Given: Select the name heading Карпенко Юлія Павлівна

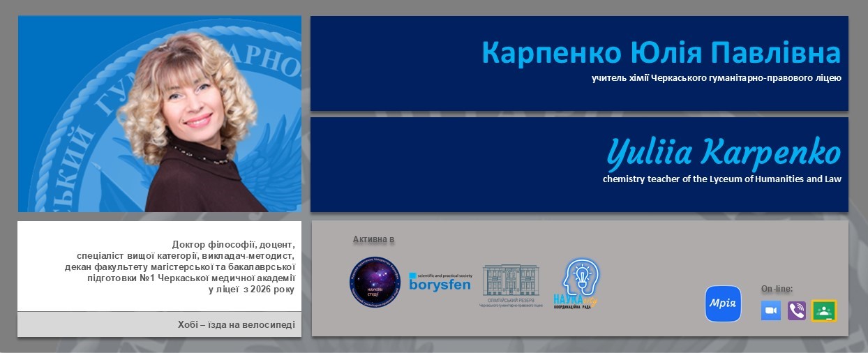Looking at the screenshot, I should pos(661,53).
